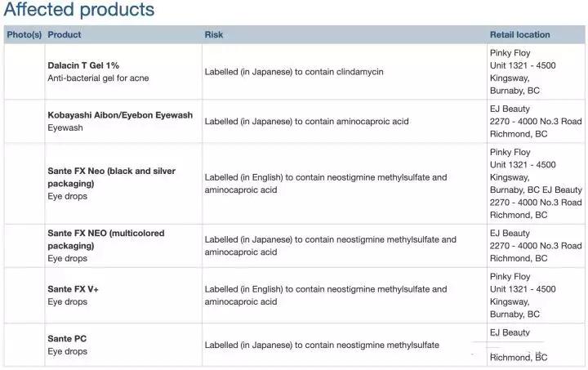Select the Kobayashi Aibon/Eyebon Eyewash product name
588x370 pixels.
120,115
